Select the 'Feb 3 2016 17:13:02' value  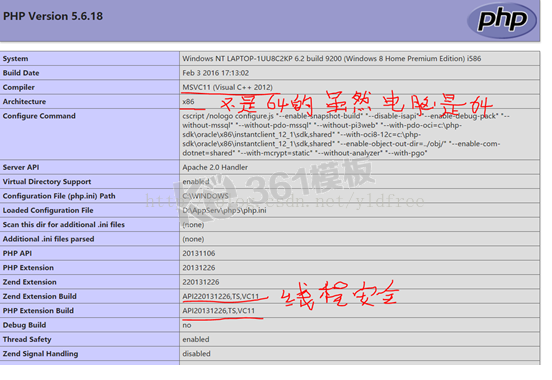[215, 73]
